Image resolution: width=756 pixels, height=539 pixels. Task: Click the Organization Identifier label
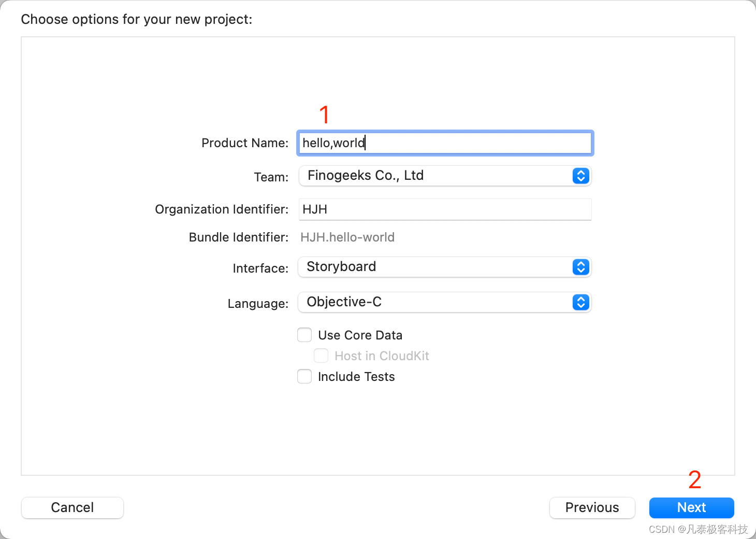[222, 209]
